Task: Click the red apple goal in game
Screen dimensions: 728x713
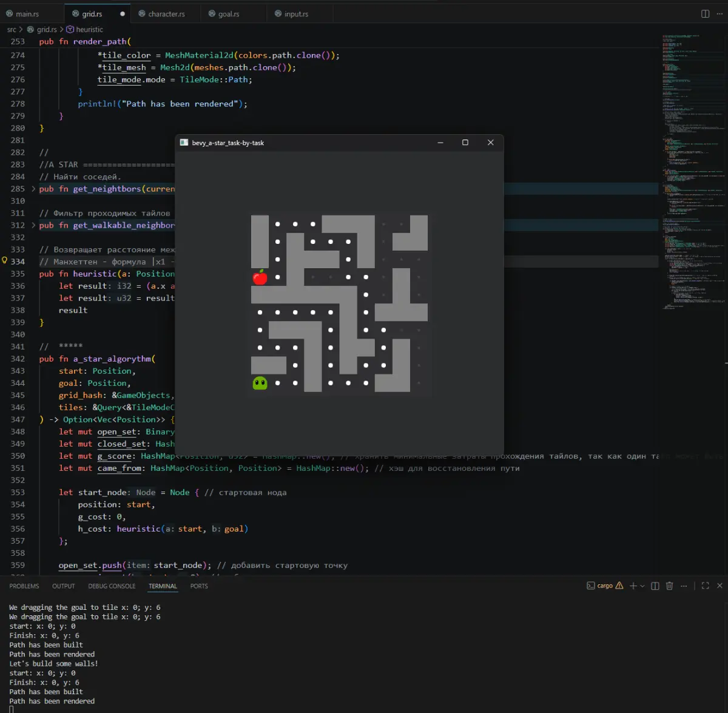Action: point(260,277)
